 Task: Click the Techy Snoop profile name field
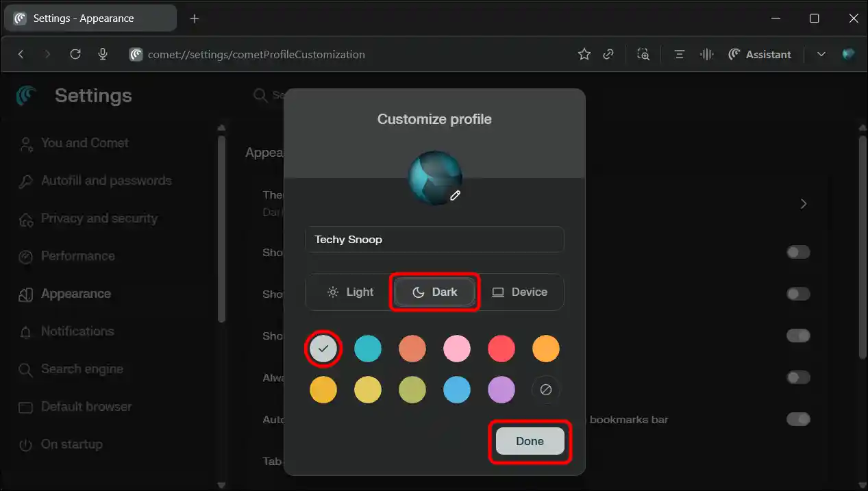click(434, 240)
